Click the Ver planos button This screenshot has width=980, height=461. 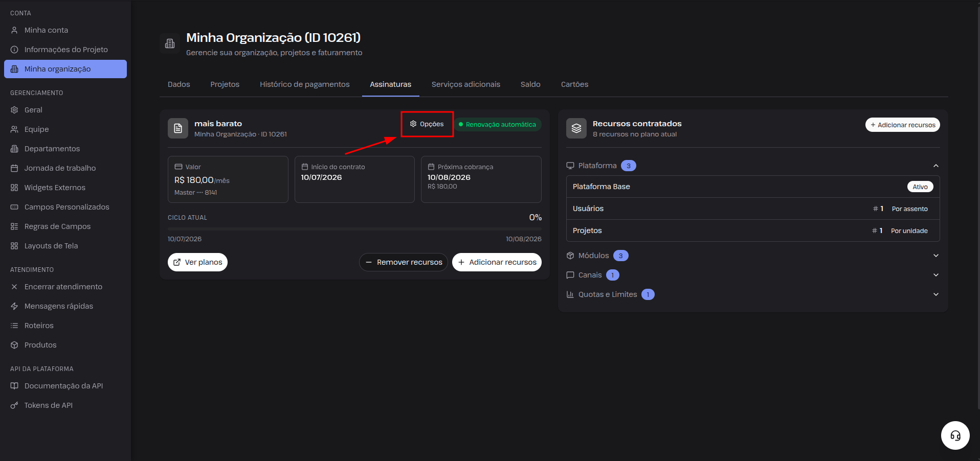(x=197, y=262)
